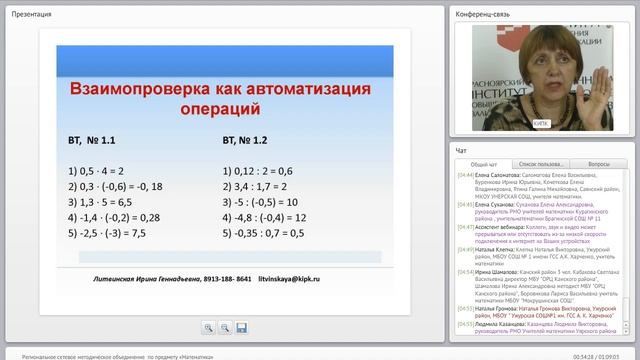Click the line '2) 0,3 · (-0,6) = -0, 18'
This screenshot has height=360, width=640.
coord(115,187)
